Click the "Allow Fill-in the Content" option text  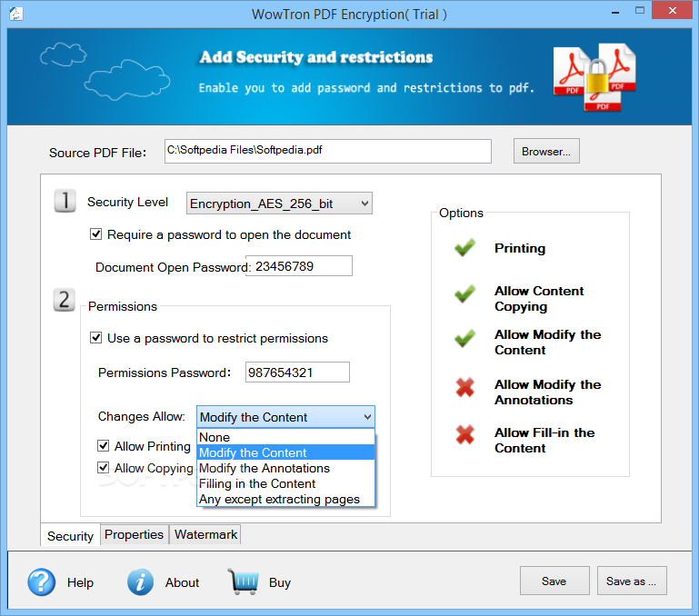tap(544, 440)
